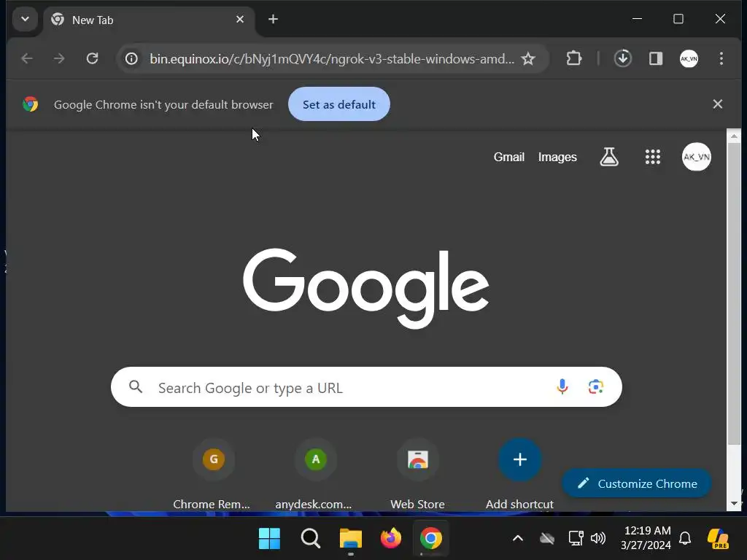Click Chrome icon in taskbar
The image size is (747, 560).
click(x=430, y=539)
